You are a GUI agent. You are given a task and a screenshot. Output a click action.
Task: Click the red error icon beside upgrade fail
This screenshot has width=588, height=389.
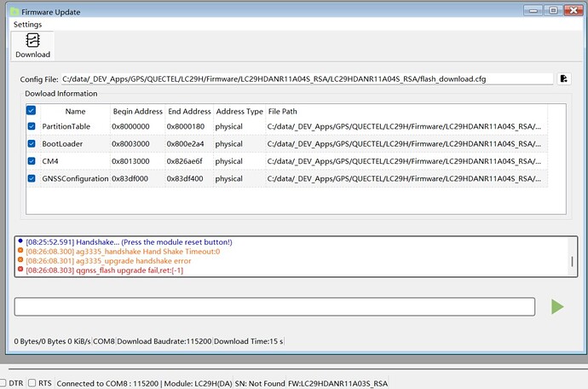point(20,270)
